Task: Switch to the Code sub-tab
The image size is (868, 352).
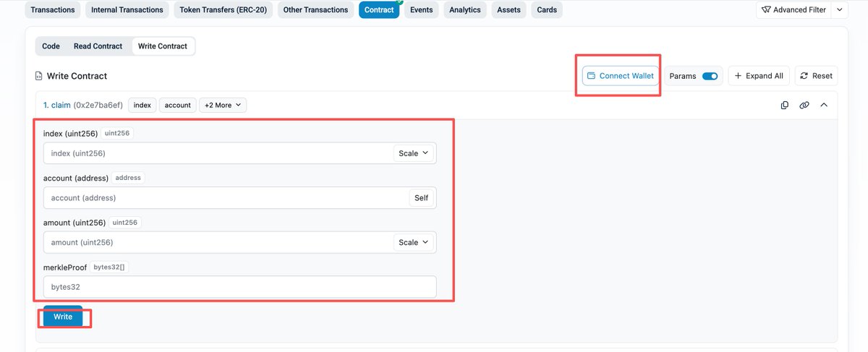Action: (51, 46)
